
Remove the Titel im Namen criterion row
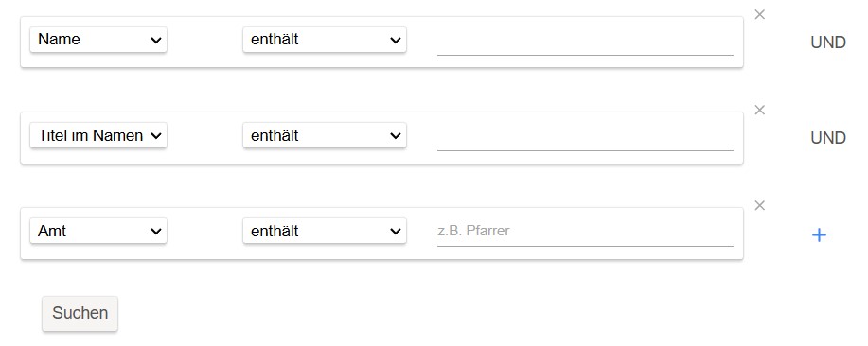click(x=759, y=110)
